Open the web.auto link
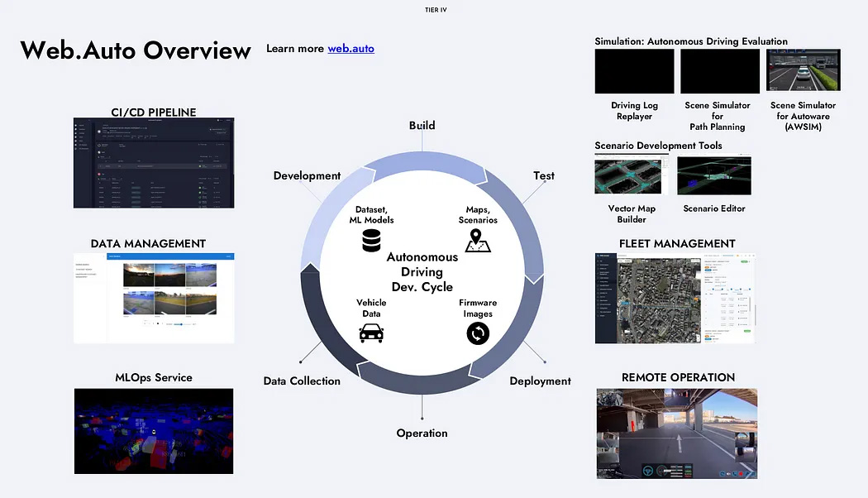Viewport: 868px width, 498px height. click(x=351, y=48)
